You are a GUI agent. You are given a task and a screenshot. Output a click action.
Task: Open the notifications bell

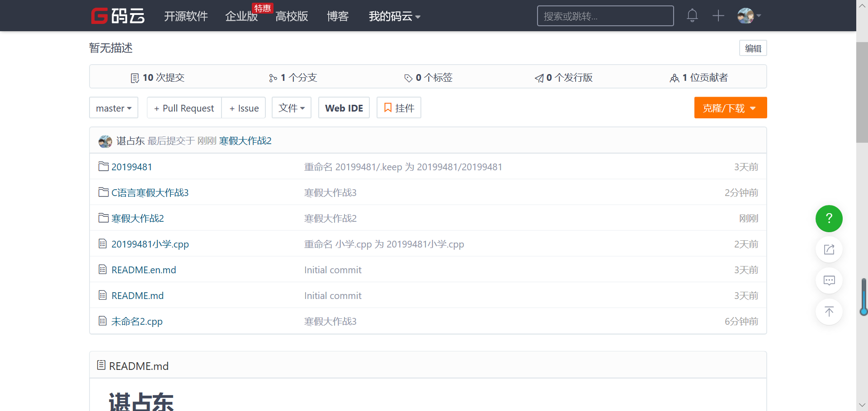tap(692, 16)
